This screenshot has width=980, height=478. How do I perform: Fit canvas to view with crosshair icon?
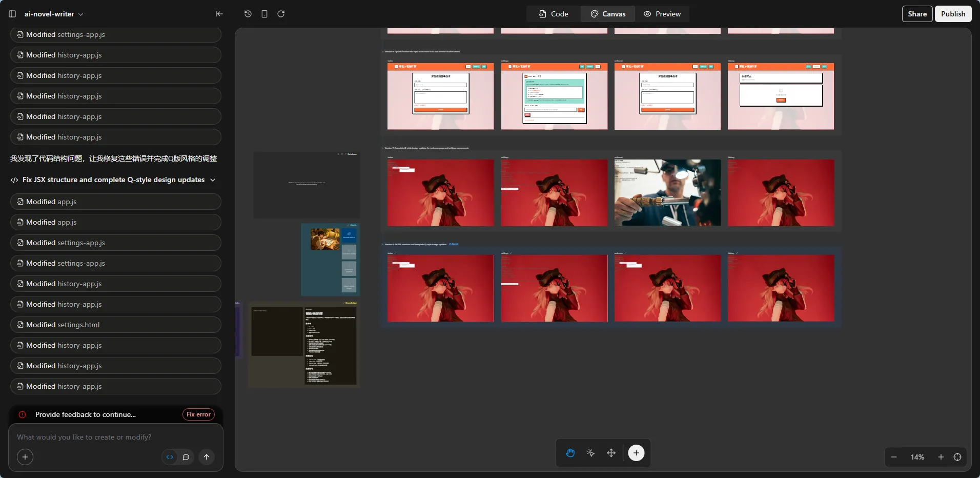click(957, 457)
